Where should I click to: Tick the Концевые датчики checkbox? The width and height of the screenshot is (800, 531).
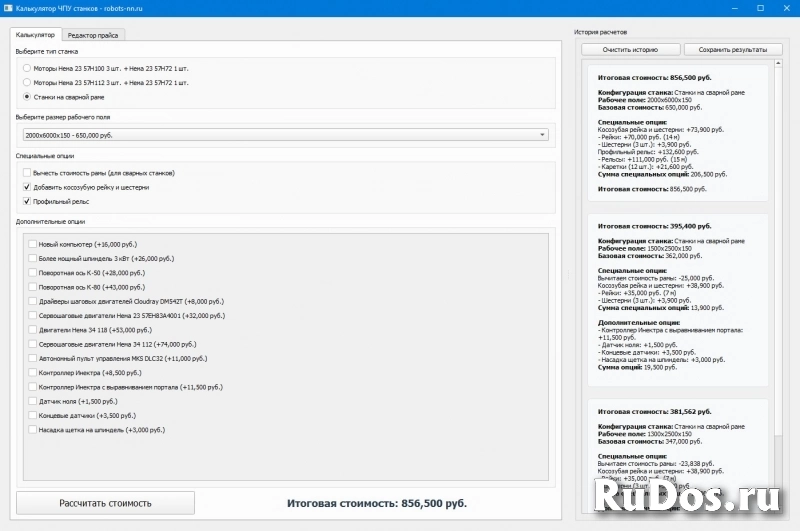click(33, 414)
